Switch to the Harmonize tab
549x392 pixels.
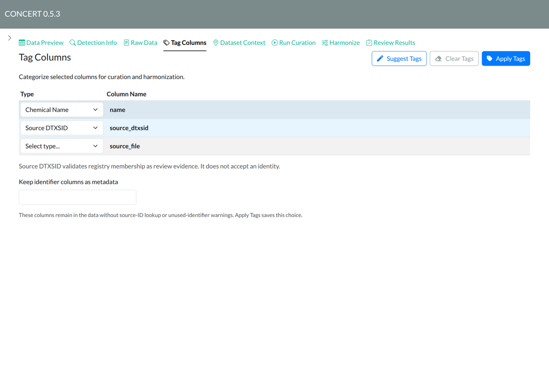(x=341, y=42)
